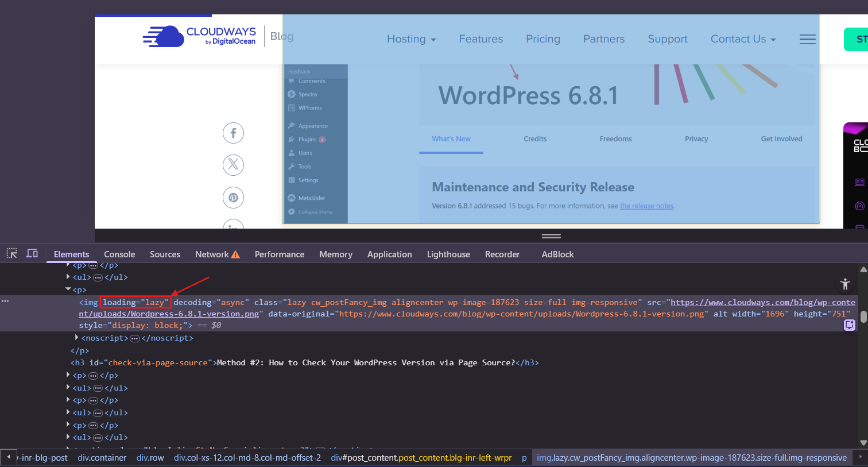Switch to the Lighthouse tab
This screenshot has width=868, height=467.
tap(448, 254)
